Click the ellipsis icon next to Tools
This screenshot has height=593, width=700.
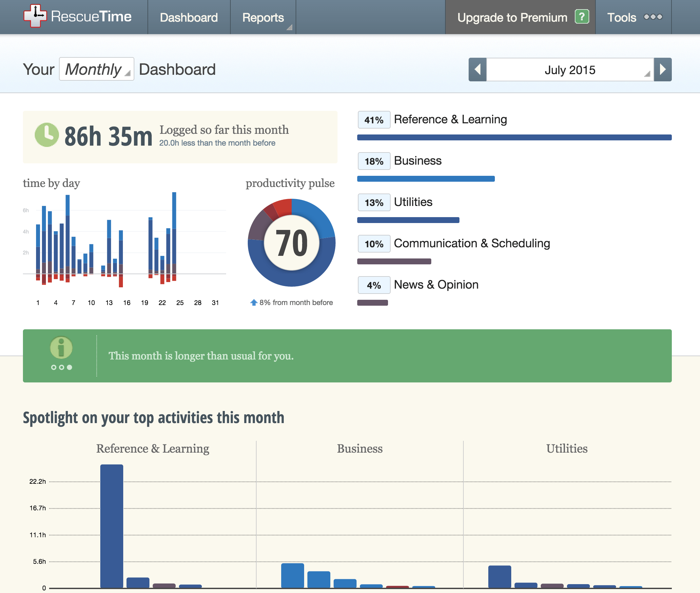tap(653, 17)
